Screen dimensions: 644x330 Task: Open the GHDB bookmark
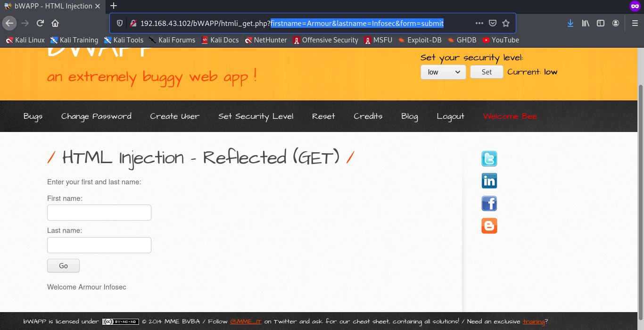[x=462, y=40]
